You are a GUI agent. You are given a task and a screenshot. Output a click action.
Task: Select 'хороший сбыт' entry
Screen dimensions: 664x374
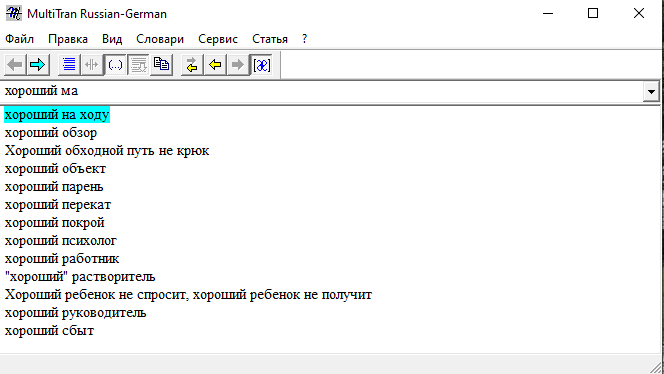[49, 331]
